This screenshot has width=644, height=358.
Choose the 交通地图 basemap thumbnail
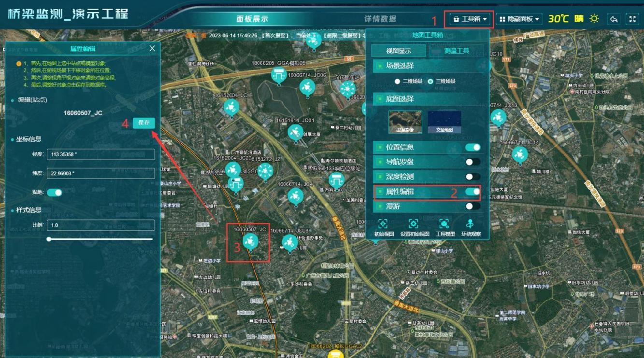(x=444, y=122)
